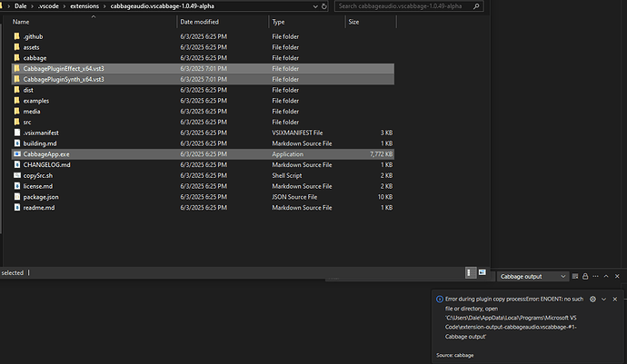
Task: Switch to large icons view layout
Action: 483,272
